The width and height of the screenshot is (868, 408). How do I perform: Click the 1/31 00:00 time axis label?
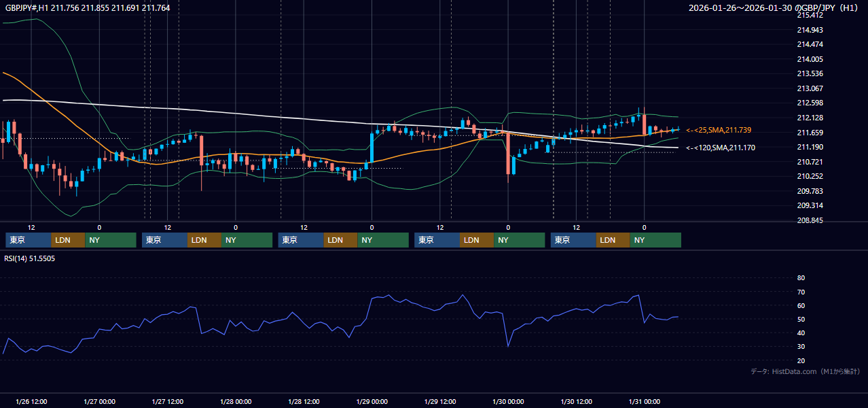point(644,401)
